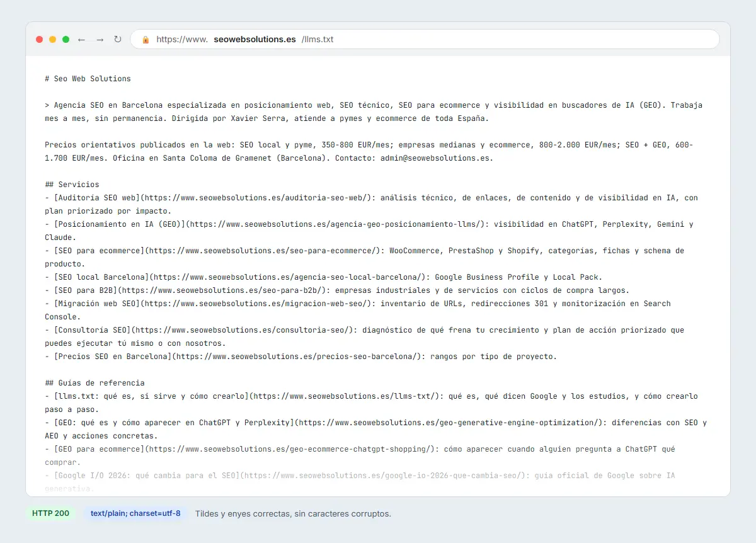The width and height of the screenshot is (756, 543).
Task: Click the browser back arrow
Action: (81, 39)
